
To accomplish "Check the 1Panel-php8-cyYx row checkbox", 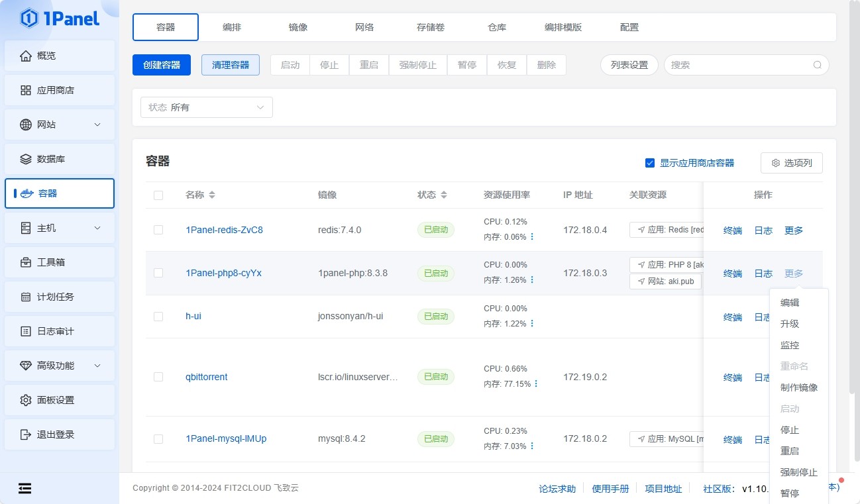I will click(x=158, y=273).
